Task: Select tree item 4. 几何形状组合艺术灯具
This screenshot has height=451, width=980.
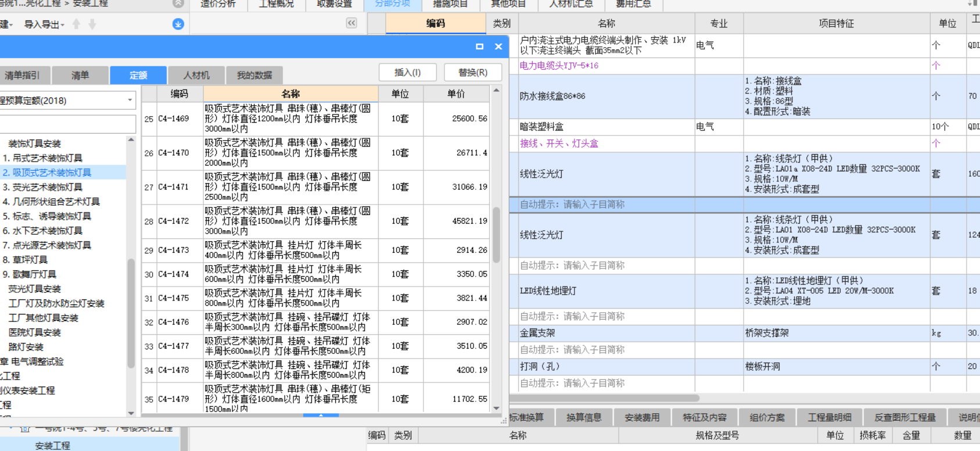Action: pyautogui.click(x=51, y=202)
